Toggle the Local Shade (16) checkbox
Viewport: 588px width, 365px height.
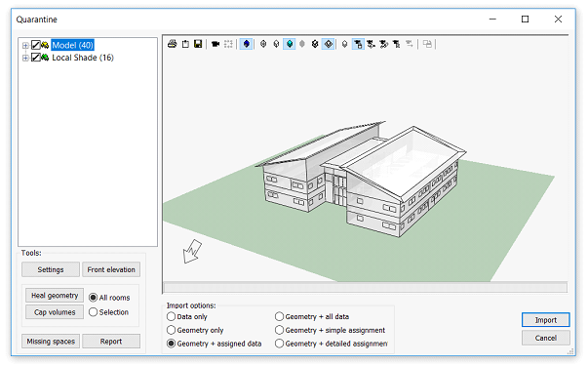[36, 58]
